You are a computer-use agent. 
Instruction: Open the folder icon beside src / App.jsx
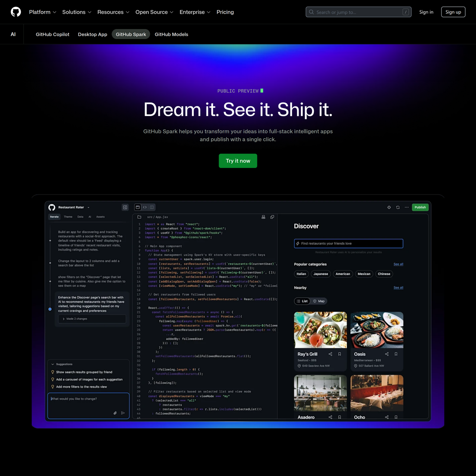[139, 217]
